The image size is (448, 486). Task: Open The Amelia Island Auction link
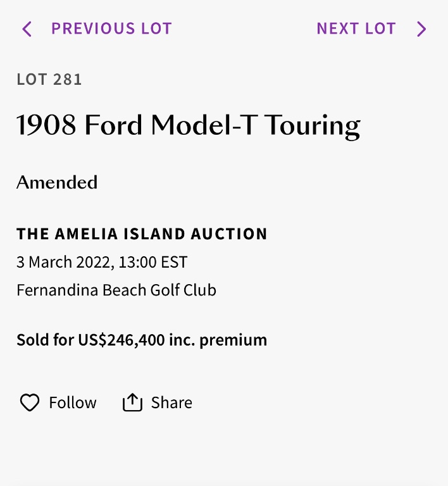click(142, 234)
